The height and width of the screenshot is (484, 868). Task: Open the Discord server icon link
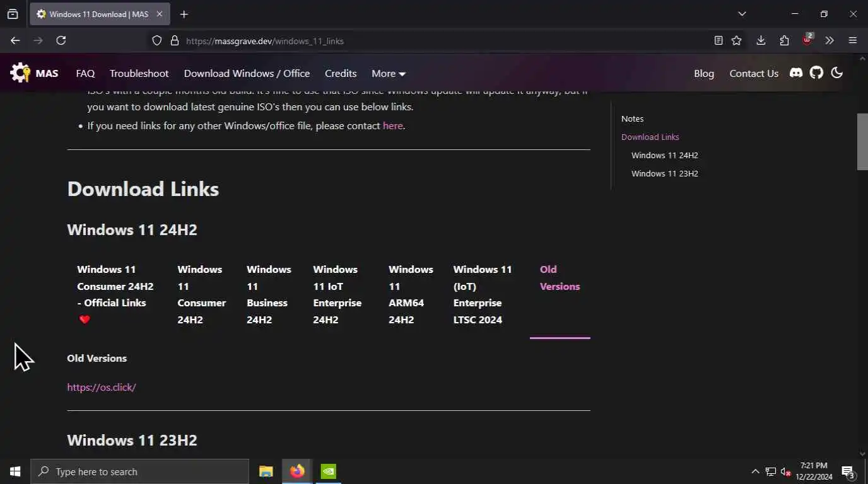(796, 73)
